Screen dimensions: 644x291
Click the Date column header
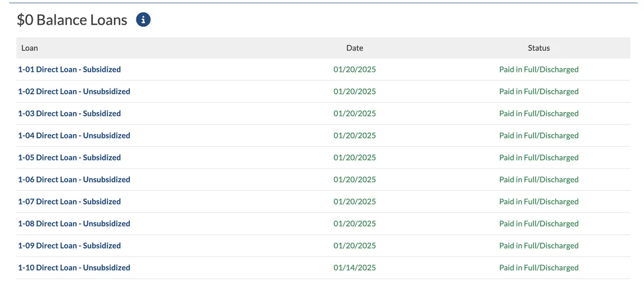(355, 48)
